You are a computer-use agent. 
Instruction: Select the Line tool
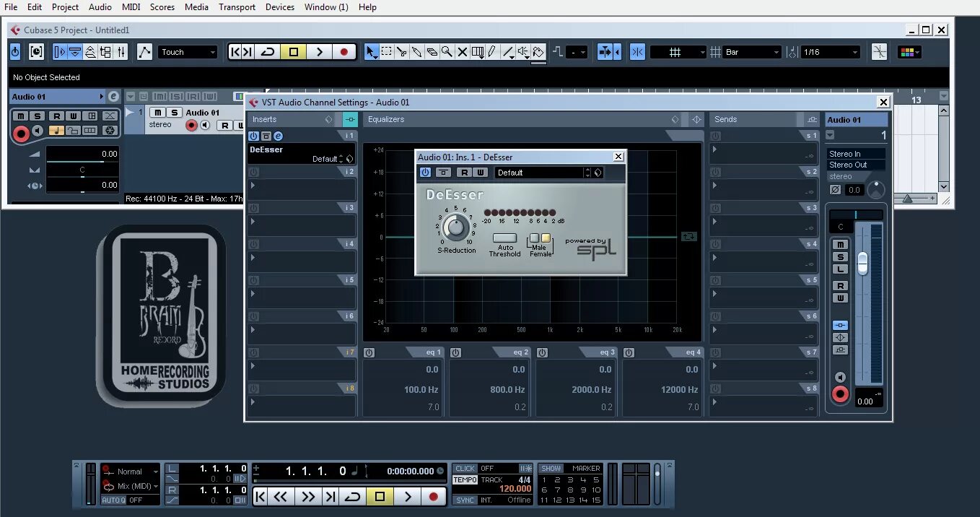(508, 52)
